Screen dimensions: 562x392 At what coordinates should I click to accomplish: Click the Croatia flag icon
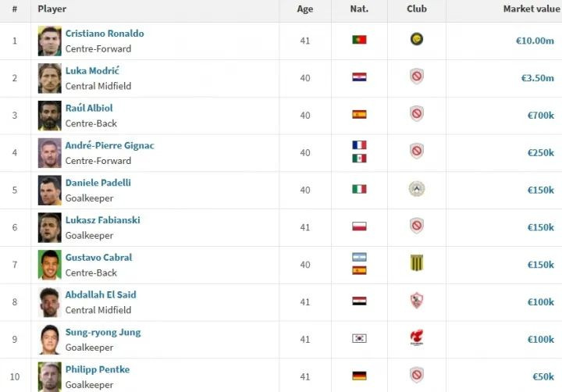[x=359, y=77]
